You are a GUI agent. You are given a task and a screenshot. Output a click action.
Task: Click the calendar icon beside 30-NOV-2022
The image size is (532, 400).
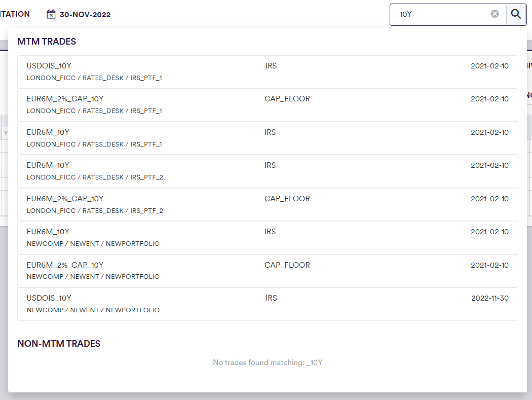point(51,14)
